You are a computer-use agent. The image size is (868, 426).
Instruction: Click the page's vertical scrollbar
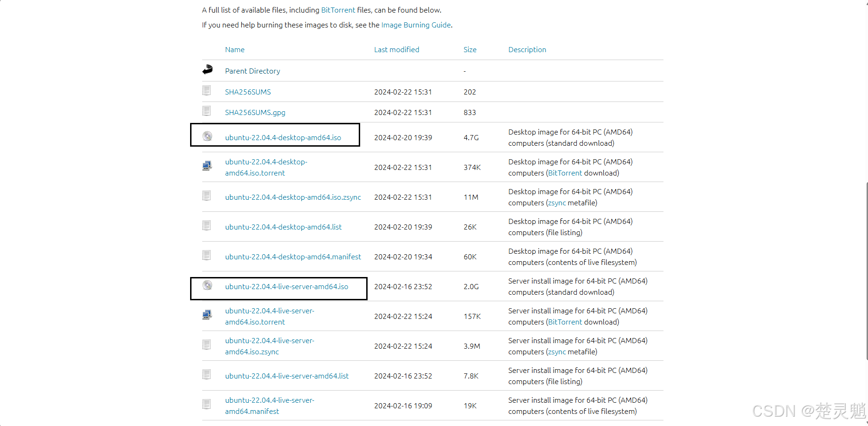point(866,270)
